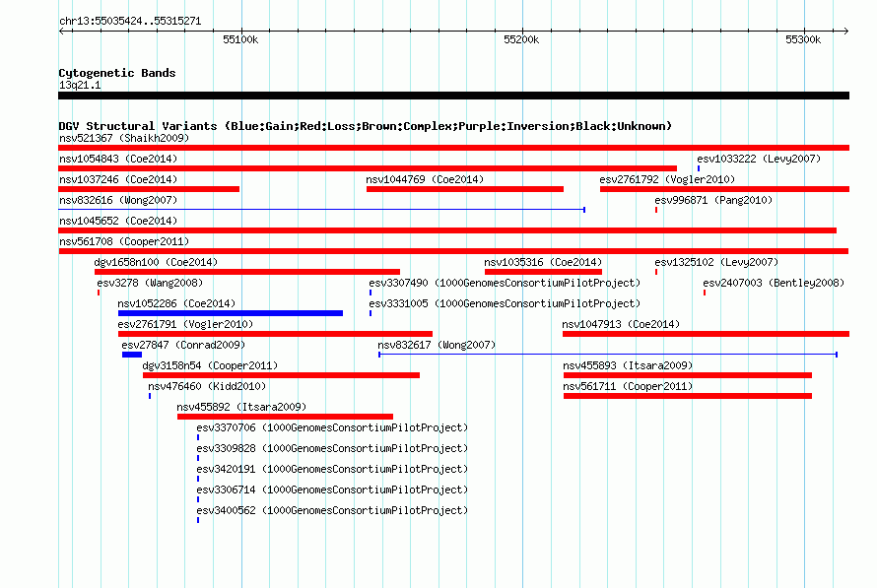Select the esv3400562 variant label
This screenshot has width=877, height=588.
coord(332,510)
